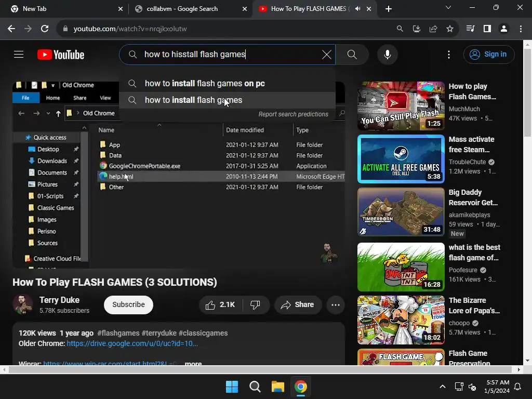Click the #flashgames hashtag
The width and height of the screenshot is (532, 399).
(x=118, y=333)
